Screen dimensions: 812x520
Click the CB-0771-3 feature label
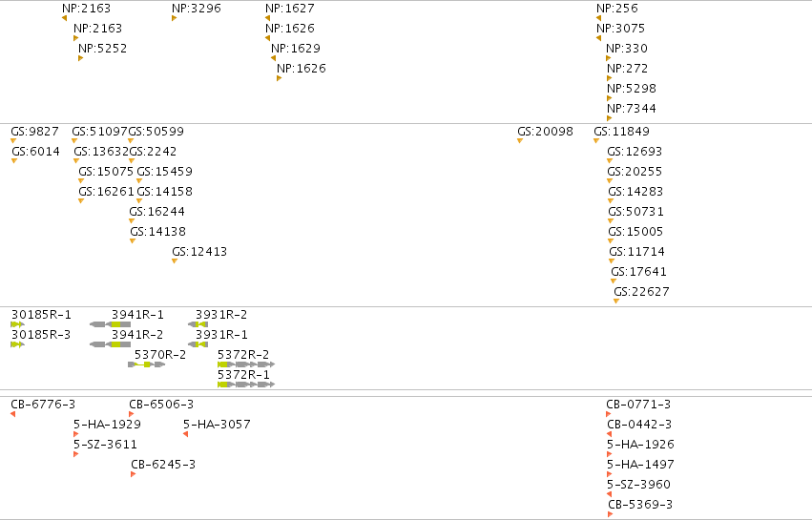pos(638,404)
